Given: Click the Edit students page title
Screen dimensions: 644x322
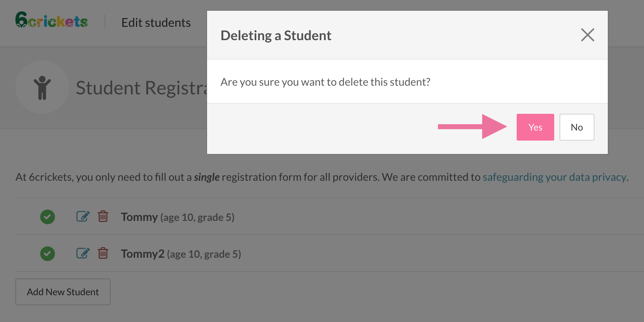Looking at the screenshot, I should (156, 23).
